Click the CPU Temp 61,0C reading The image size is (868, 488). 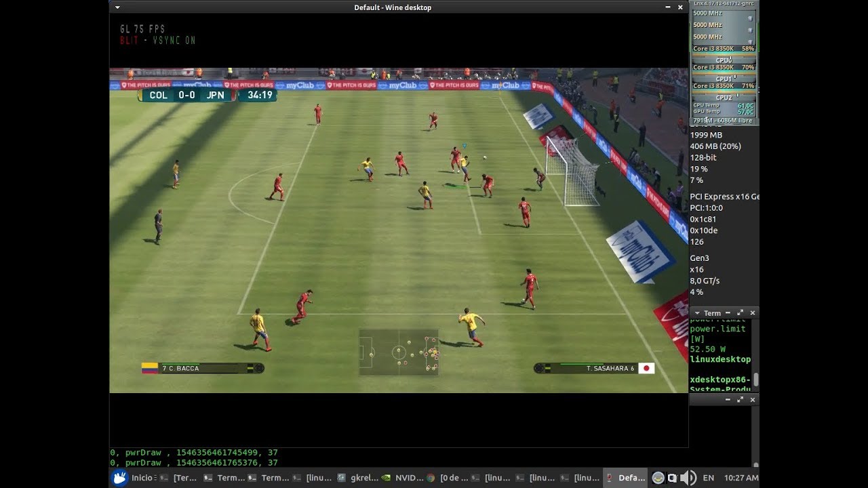[x=724, y=106]
